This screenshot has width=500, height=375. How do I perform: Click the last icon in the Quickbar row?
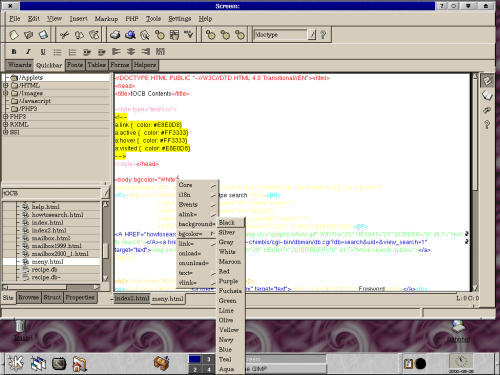(160, 52)
